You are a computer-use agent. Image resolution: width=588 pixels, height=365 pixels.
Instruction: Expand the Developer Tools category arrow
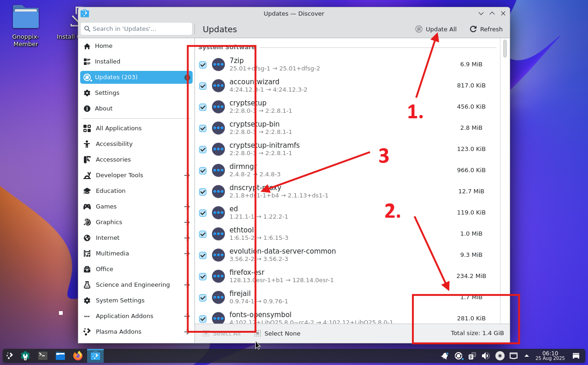187,175
